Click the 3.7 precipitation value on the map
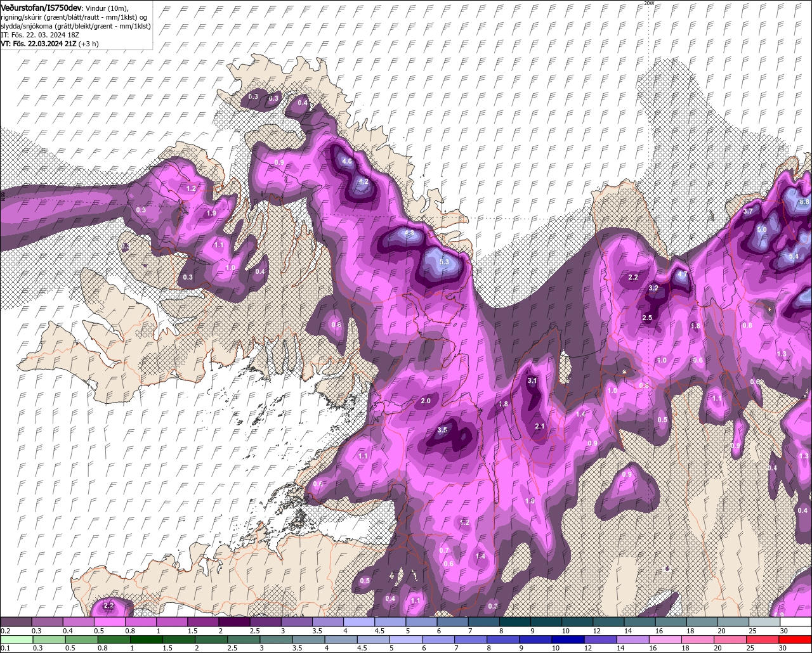Screen dimensions: 812x653 point(748,212)
